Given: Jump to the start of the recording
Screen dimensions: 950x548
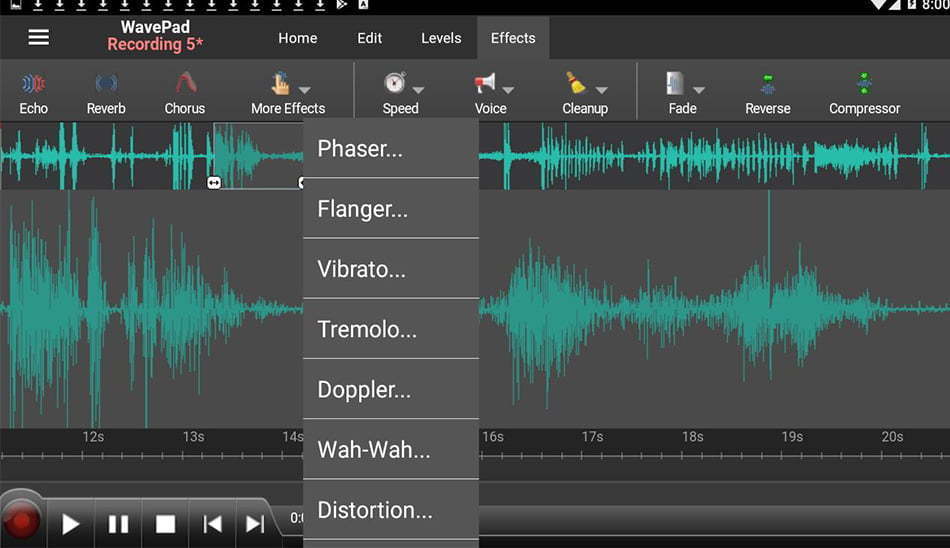Looking at the screenshot, I should tap(212, 524).
